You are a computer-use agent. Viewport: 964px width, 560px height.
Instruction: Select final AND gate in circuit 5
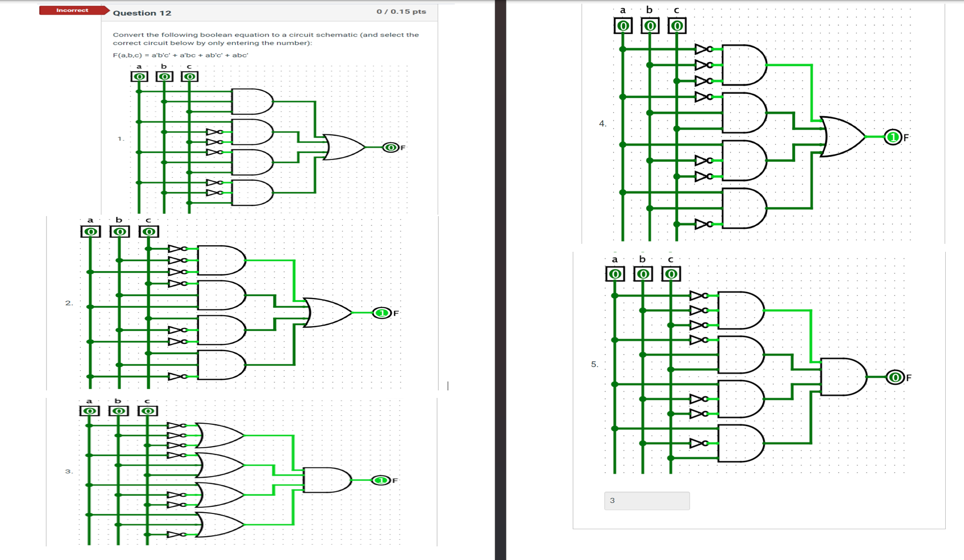pyautogui.click(x=843, y=377)
